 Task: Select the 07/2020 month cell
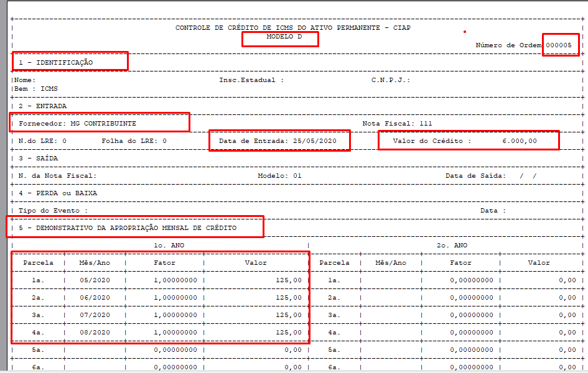click(x=95, y=315)
